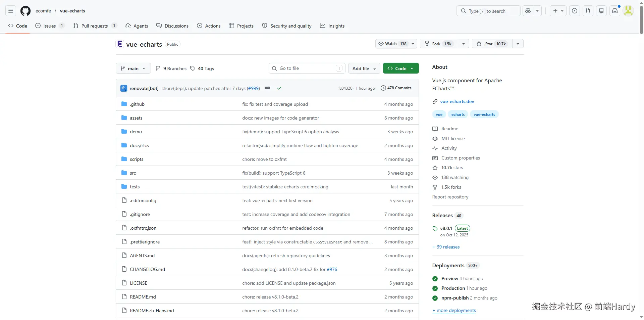
Task: Open your profile avatar menu
Action: tap(629, 11)
